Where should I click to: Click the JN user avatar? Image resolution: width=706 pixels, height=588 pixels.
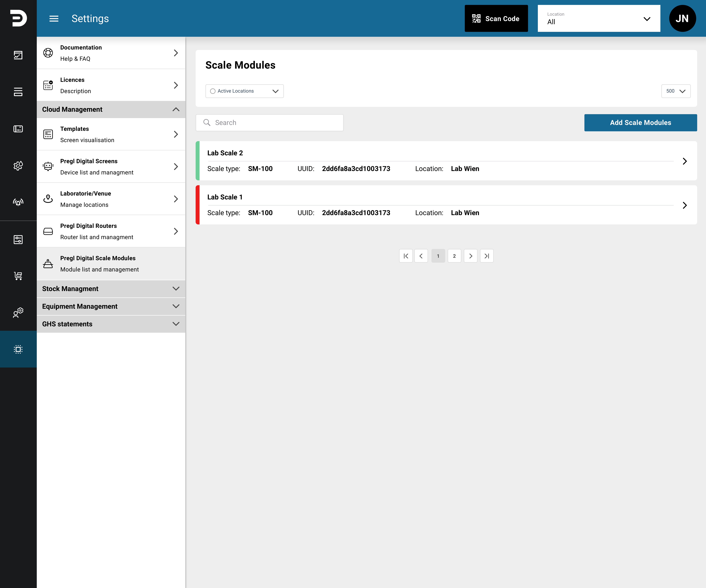click(x=682, y=19)
